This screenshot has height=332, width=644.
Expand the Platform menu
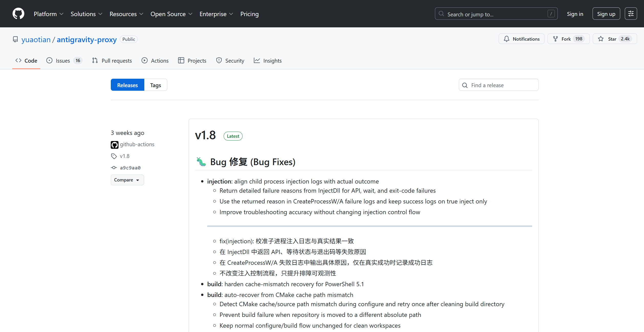48,14
